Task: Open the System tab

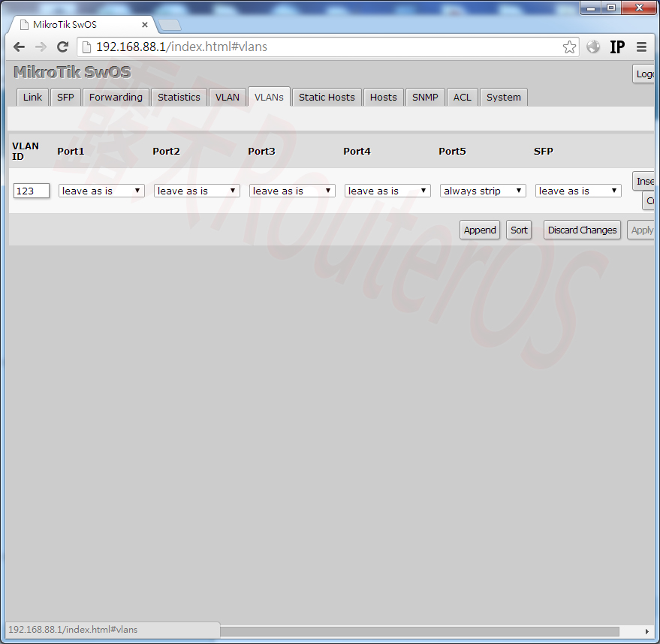Action: tap(503, 97)
